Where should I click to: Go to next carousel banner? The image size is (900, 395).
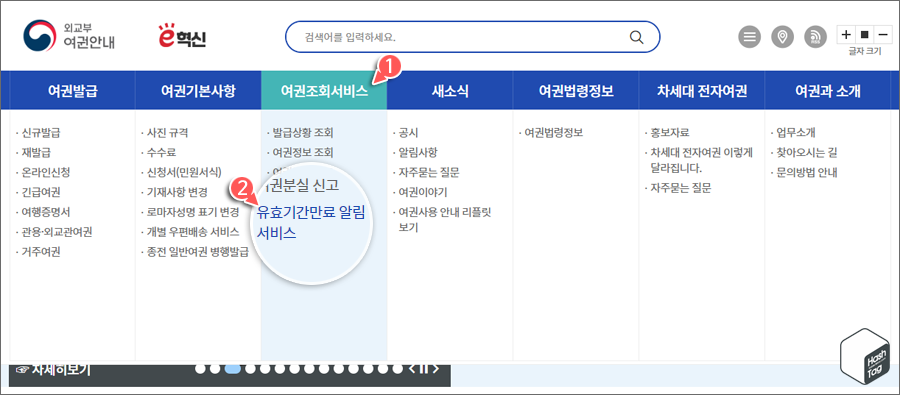(436, 369)
